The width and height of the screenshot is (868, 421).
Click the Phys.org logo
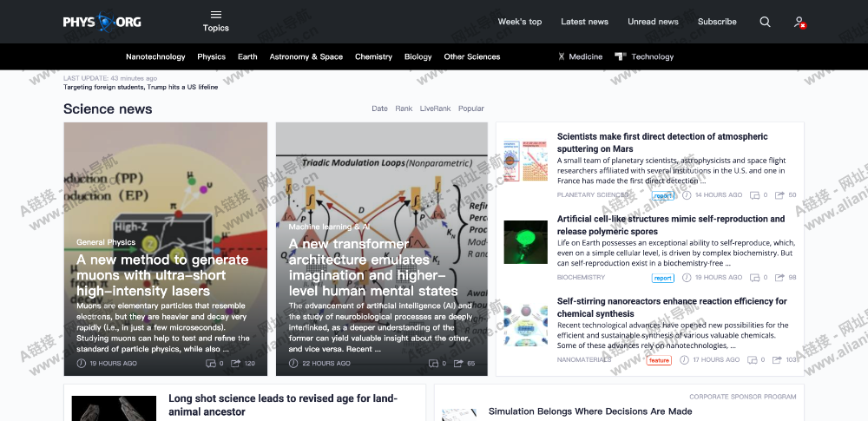pos(102,22)
